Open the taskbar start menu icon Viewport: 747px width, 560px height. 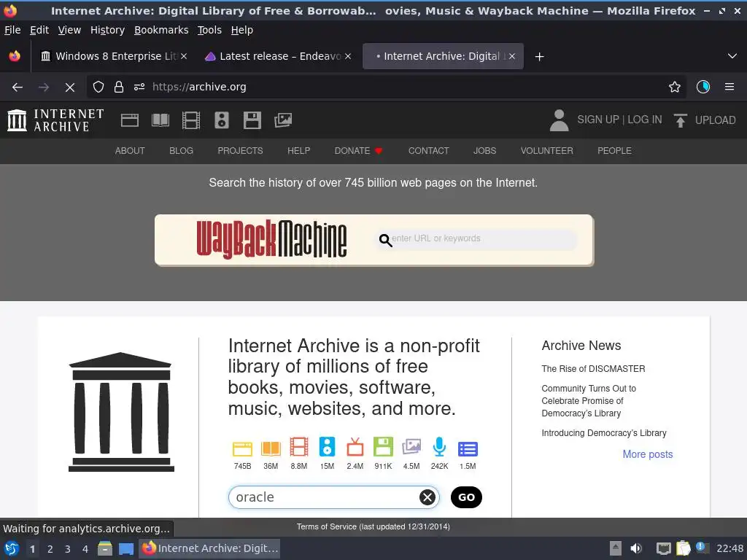12,549
